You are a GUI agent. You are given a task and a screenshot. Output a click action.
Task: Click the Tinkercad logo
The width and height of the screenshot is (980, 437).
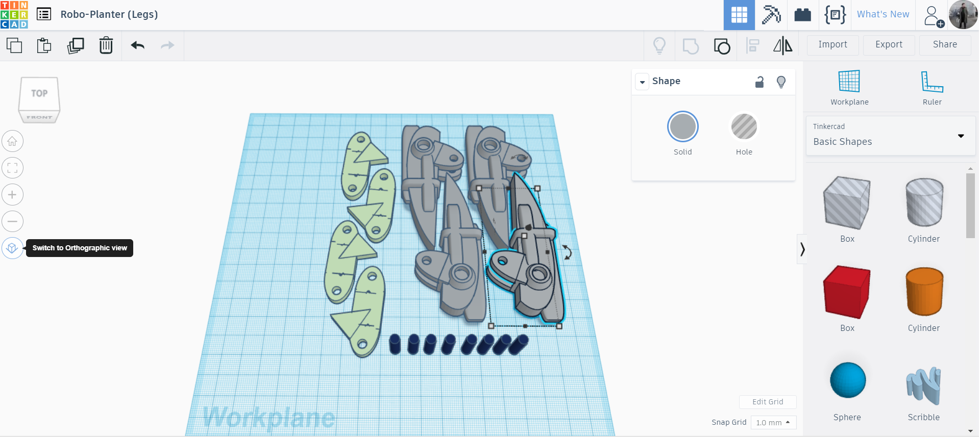(14, 15)
